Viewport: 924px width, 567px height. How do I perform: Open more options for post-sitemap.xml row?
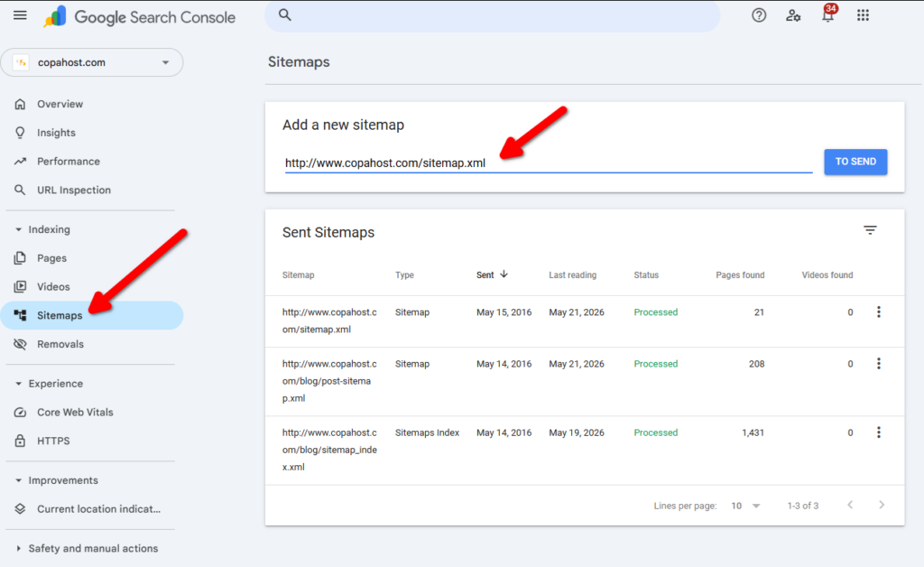878,364
